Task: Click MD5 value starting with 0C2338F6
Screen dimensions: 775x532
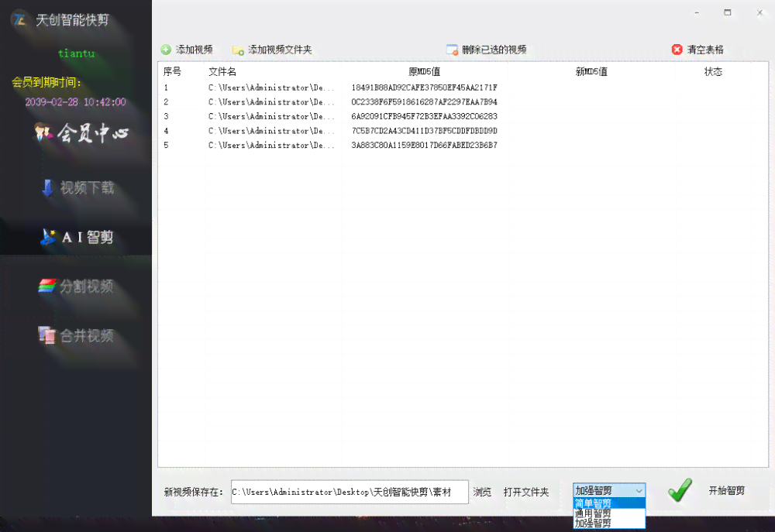Action: coord(424,101)
